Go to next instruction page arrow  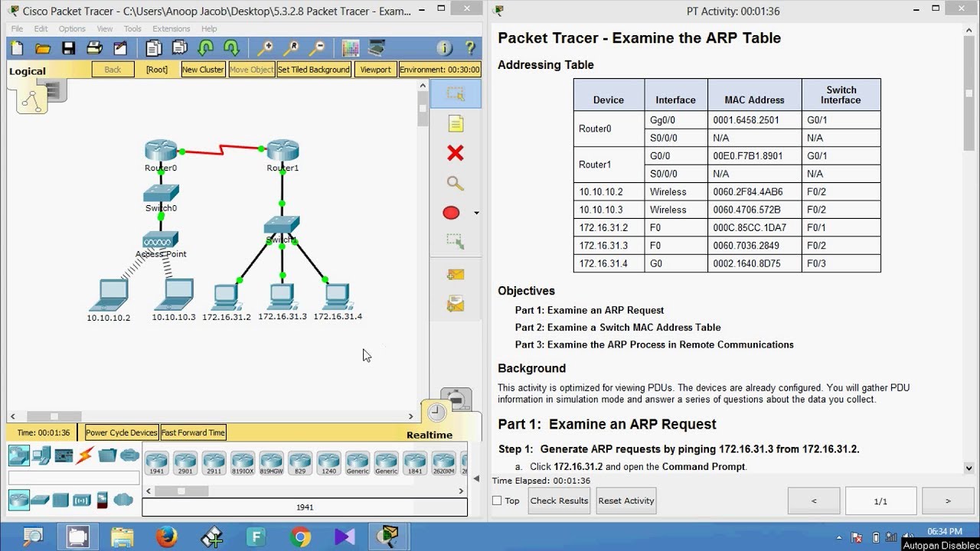948,501
